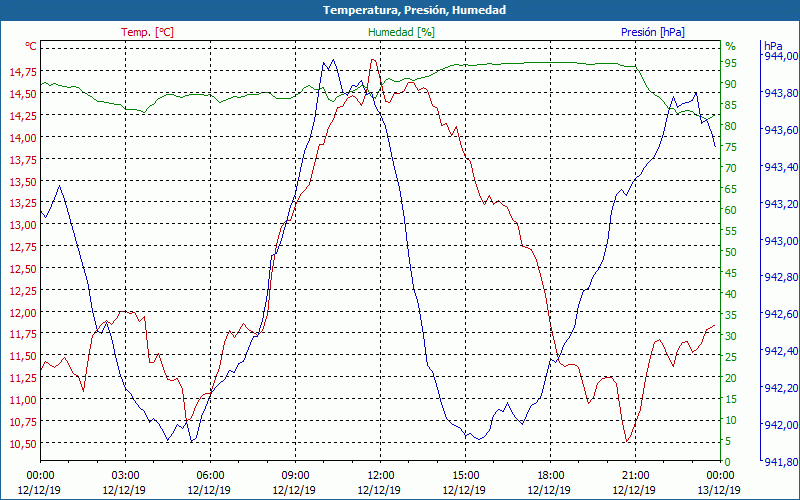800x500 pixels.
Task: Click temperature axis value 12,25
Action: pos(23,291)
